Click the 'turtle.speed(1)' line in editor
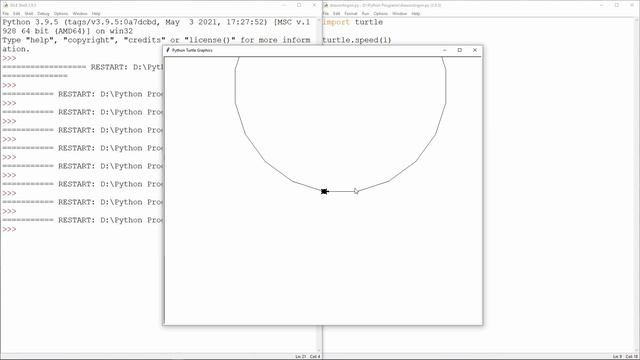640x360 pixels. [357, 40]
